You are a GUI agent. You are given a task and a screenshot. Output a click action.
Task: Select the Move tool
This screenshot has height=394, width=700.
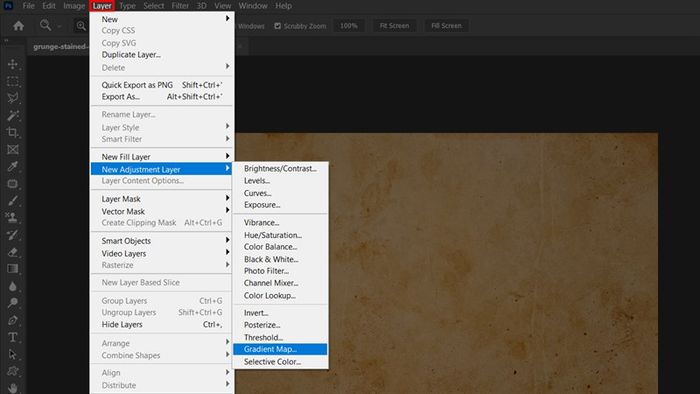[x=12, y=64]
